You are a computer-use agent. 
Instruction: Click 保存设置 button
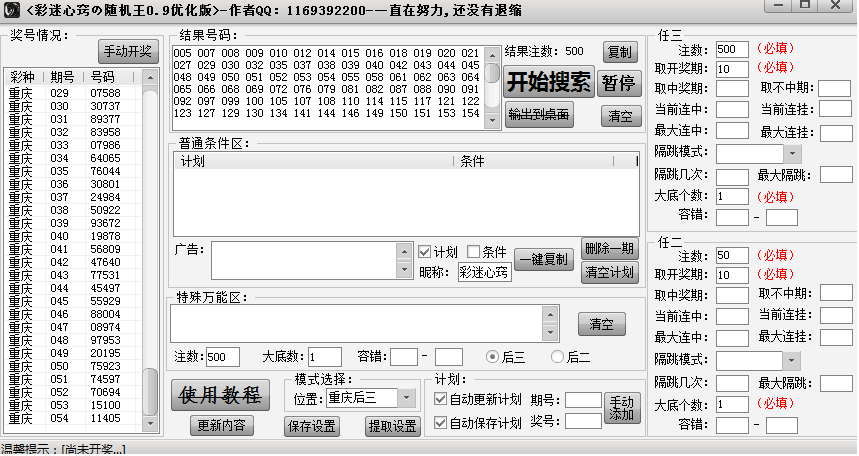click(312, 426)
